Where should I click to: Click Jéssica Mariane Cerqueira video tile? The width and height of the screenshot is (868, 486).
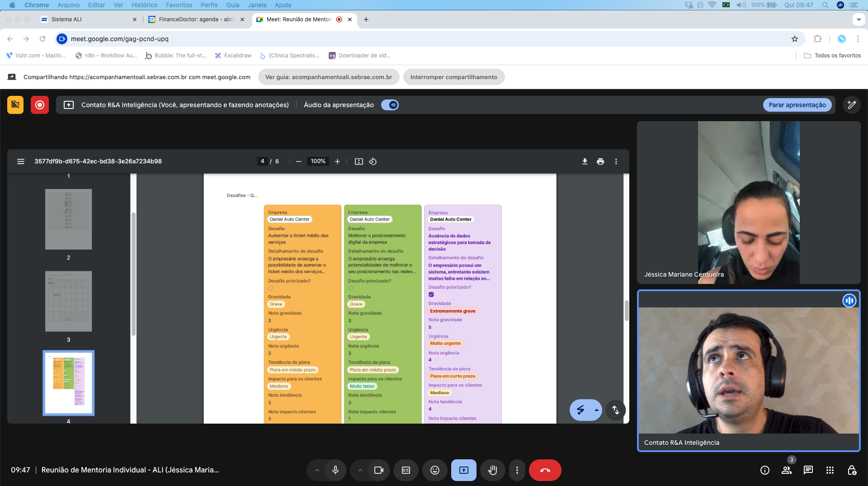[x=749, y=203]
